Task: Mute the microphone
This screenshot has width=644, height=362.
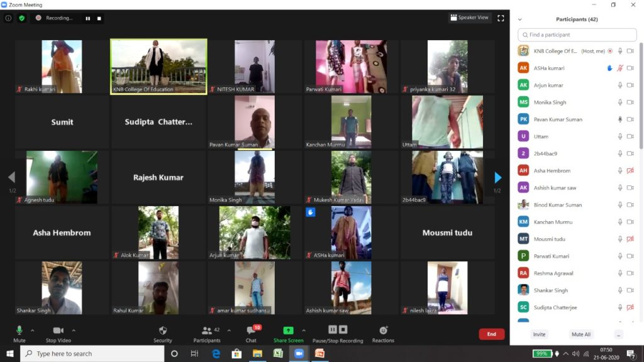Action: click(x=19, y=331)
